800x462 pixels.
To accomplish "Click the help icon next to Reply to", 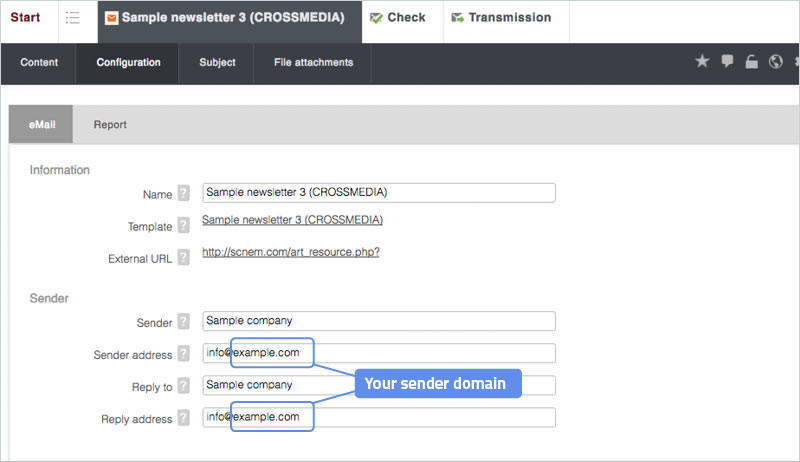I will pyautogui.click(x=183, y=386).
